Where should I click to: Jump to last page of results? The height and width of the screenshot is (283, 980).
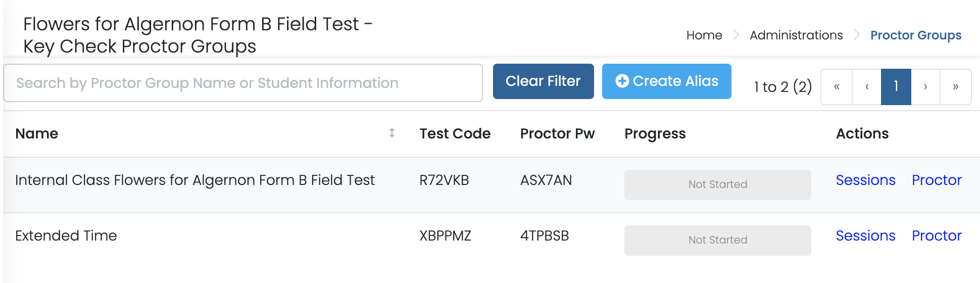pos(955,87)
